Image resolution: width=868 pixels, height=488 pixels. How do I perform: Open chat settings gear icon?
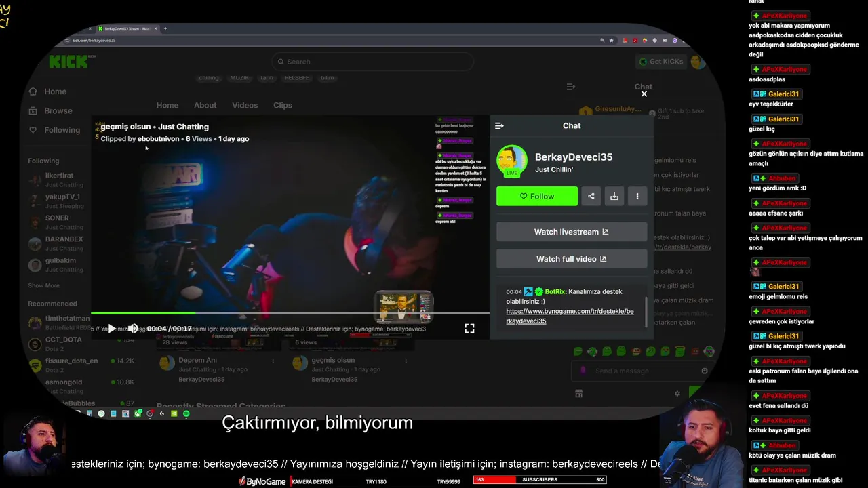pyautogui.click(x=677, y=394)
